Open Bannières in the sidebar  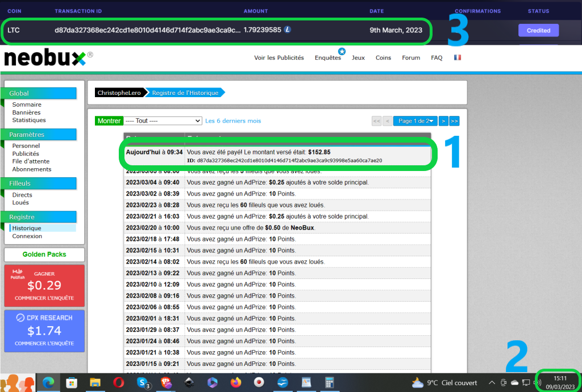coord(26,112)
